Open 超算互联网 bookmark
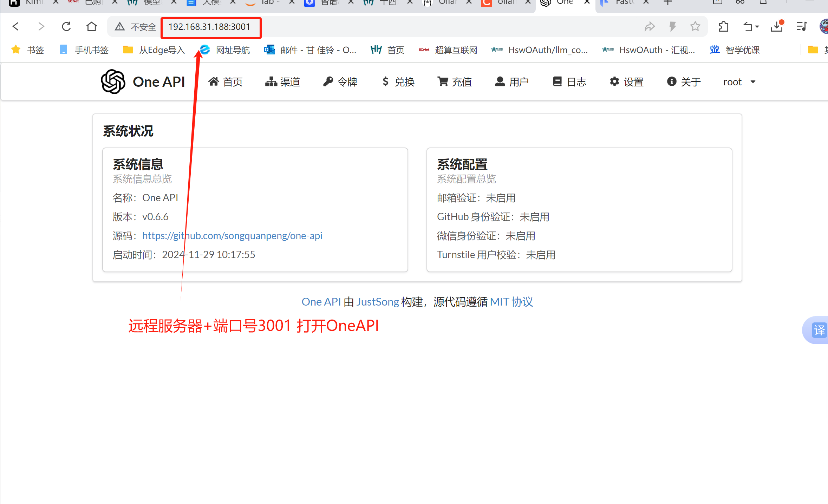828x504 pixels. click(x=448, y=50)
